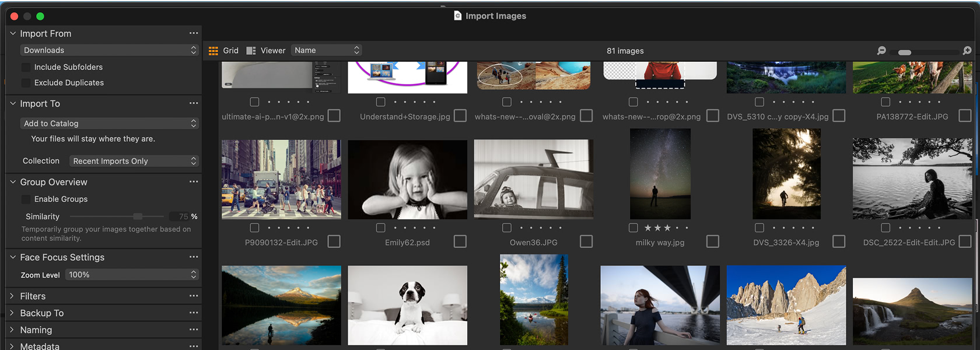
Task: Enable Include Subfolders checkbox
Action: pos(26,67)
